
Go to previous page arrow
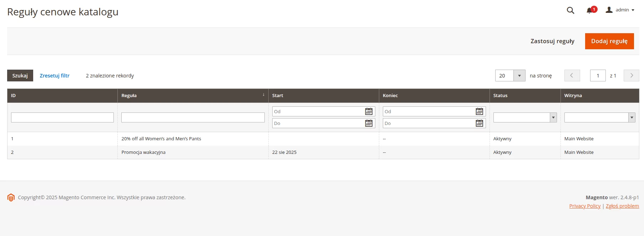(x=572, y=76)
